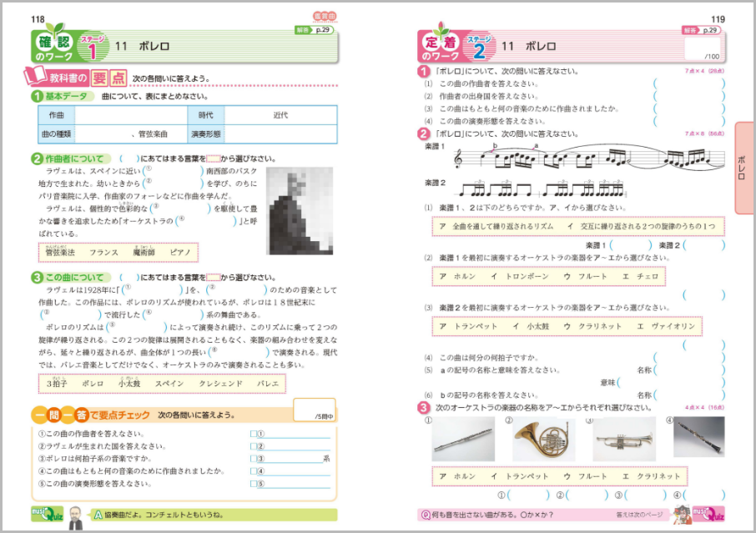Click choice イ トロンボーン

pyautogui.click(x=520, y=276)
